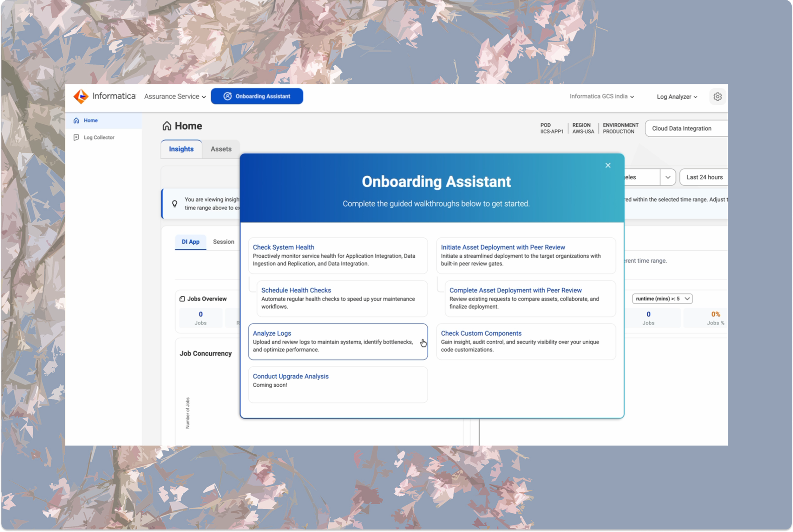Switch to the Insights tab
Viewport: 793px width, 532px height.
tap(181, 149)
